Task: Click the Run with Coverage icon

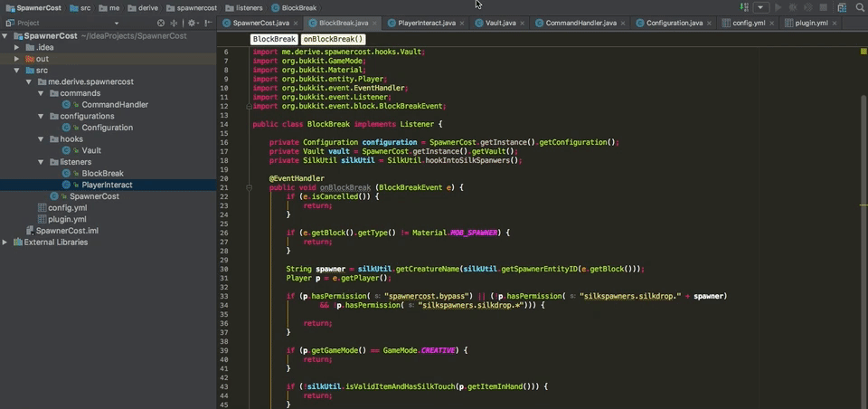Action: [808, 8]
